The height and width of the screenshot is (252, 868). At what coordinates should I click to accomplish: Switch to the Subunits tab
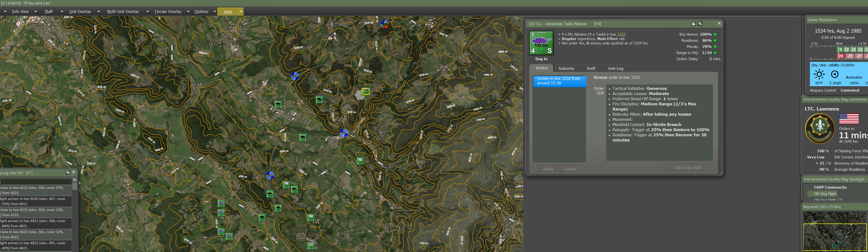(566, 68)
